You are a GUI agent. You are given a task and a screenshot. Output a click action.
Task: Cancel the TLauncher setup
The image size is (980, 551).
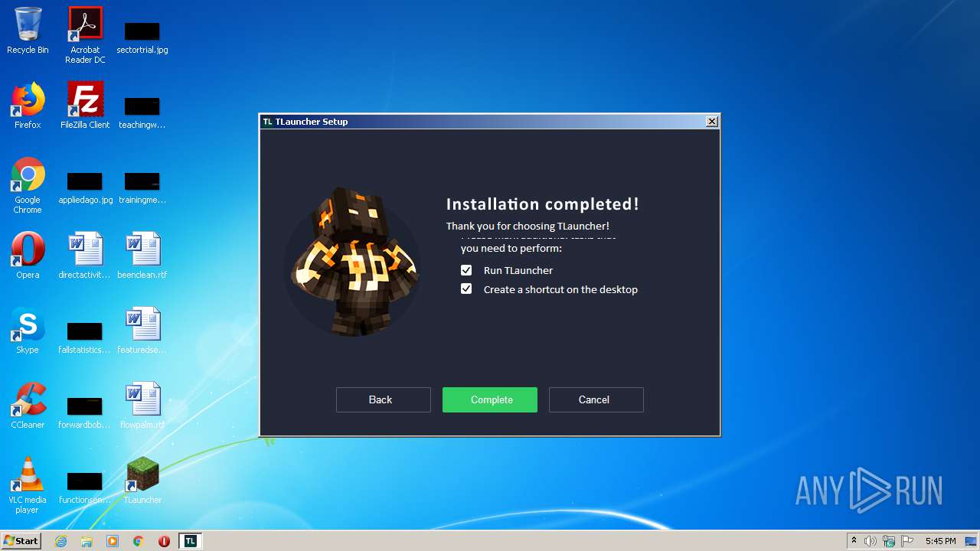pos(596,399)
